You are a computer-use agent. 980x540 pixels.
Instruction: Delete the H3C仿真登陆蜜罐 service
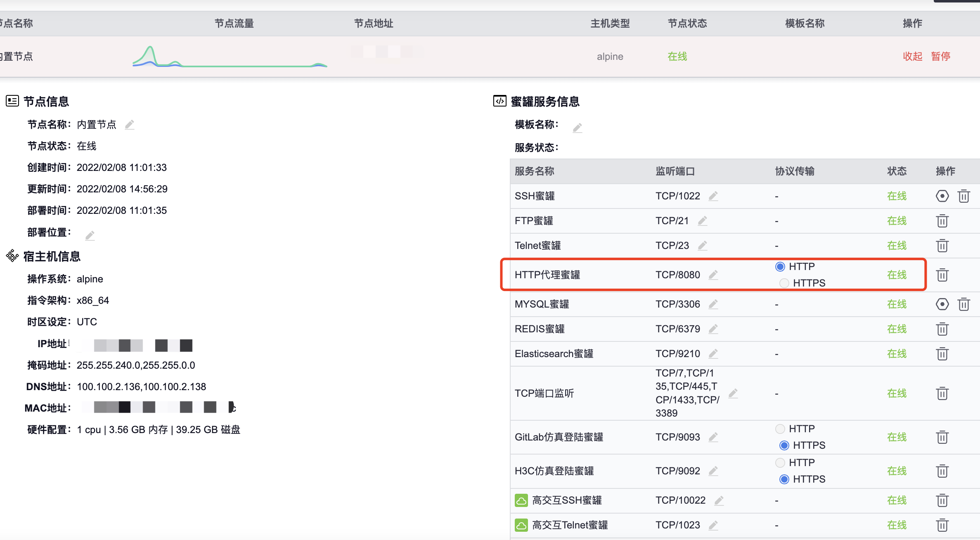tap(942, 471)
